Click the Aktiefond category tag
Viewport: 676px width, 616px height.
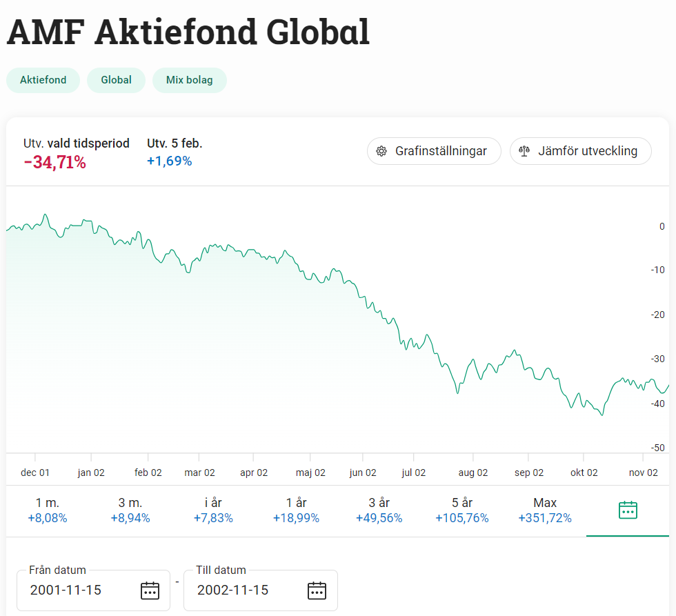pyautogui.click(x=43, y=80)
